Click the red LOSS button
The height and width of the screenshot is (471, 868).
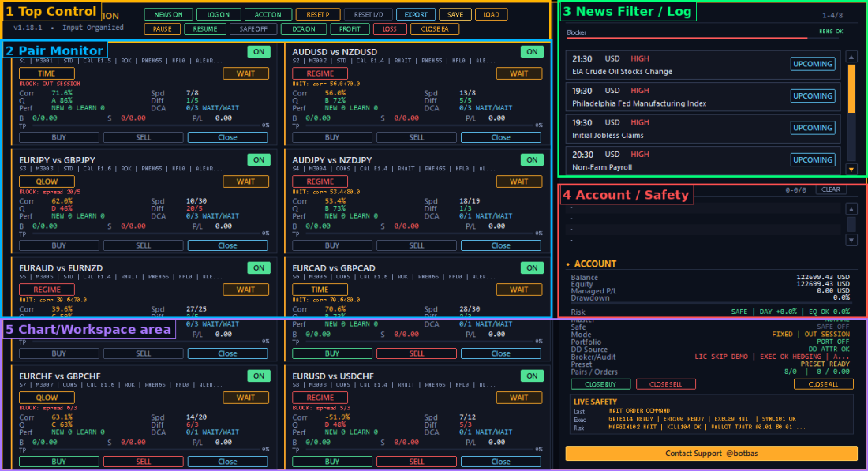[x=390, y=28]
